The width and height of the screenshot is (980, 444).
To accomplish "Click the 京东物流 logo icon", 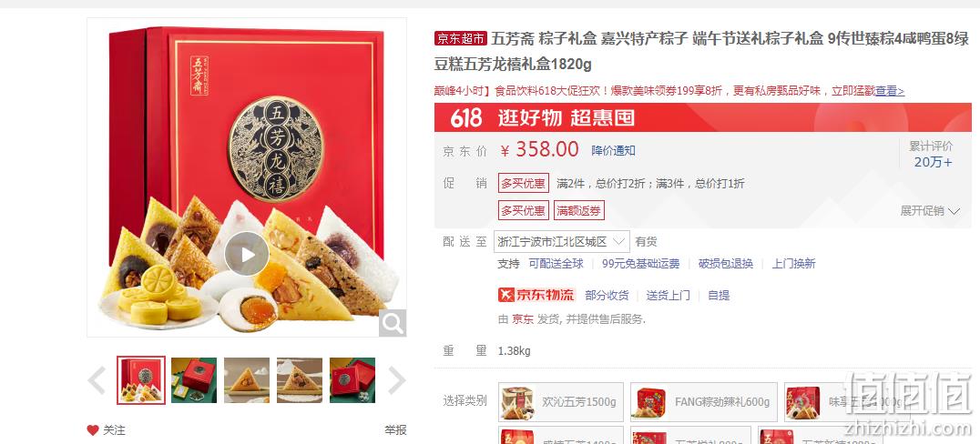I will tap(536, 295).
